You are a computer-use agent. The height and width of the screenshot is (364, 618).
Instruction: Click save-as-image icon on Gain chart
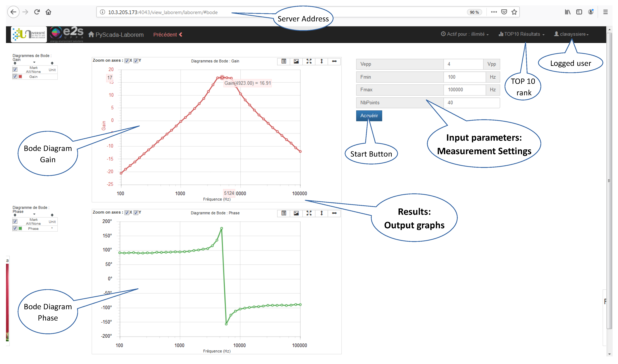pyautogui.click(x=296, y=61)
